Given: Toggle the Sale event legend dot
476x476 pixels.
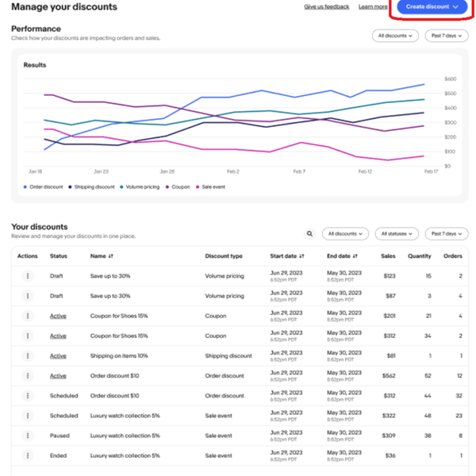Looking at the screenshot, I should pos(198,187).
